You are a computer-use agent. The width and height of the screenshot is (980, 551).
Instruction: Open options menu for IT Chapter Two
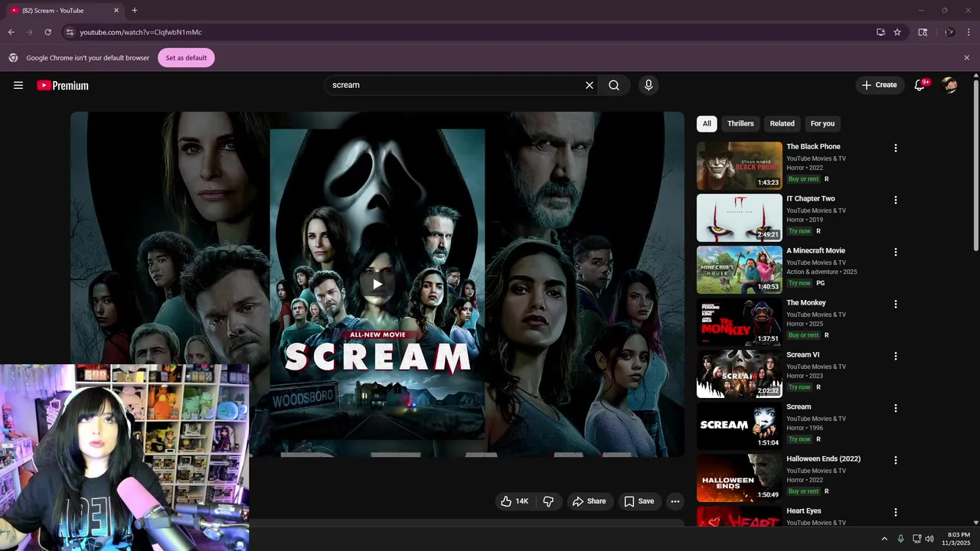tap(896, 201)
